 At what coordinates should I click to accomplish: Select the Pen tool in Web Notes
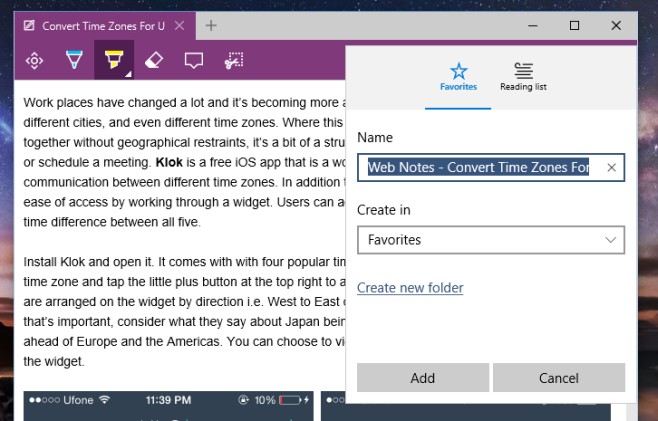click(x=74, y=60)
